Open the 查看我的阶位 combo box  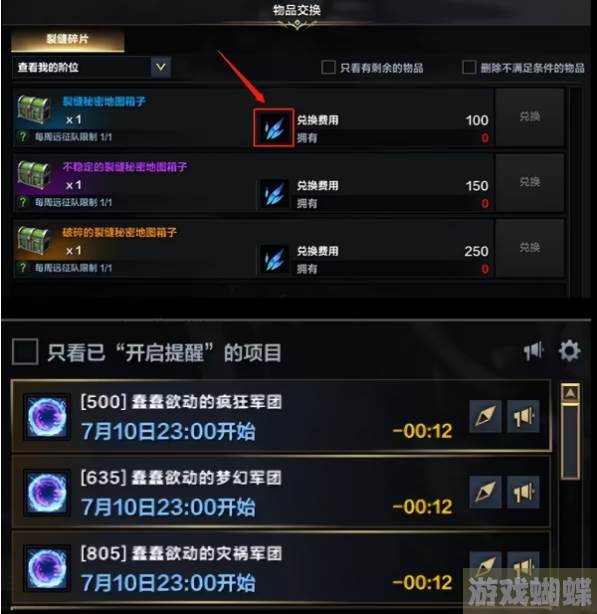tap(92, 67)
